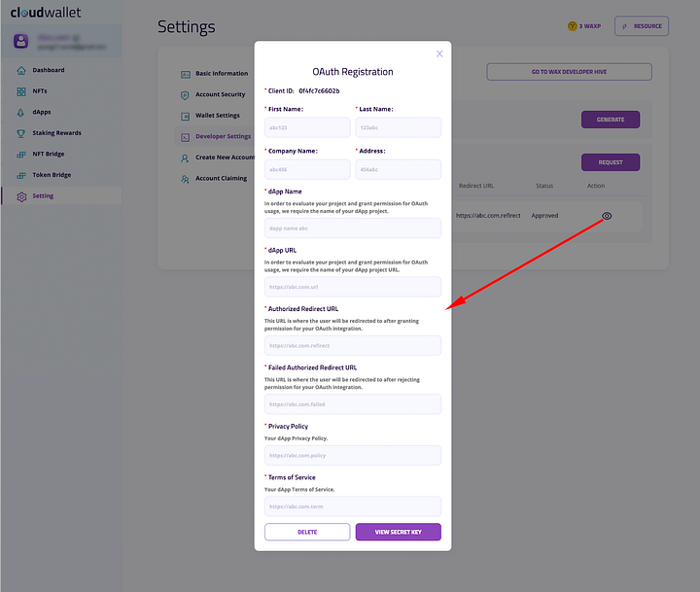Click the Resource button
The width and height of the screenshot is (700, 592).
click(x=642, y=26)
